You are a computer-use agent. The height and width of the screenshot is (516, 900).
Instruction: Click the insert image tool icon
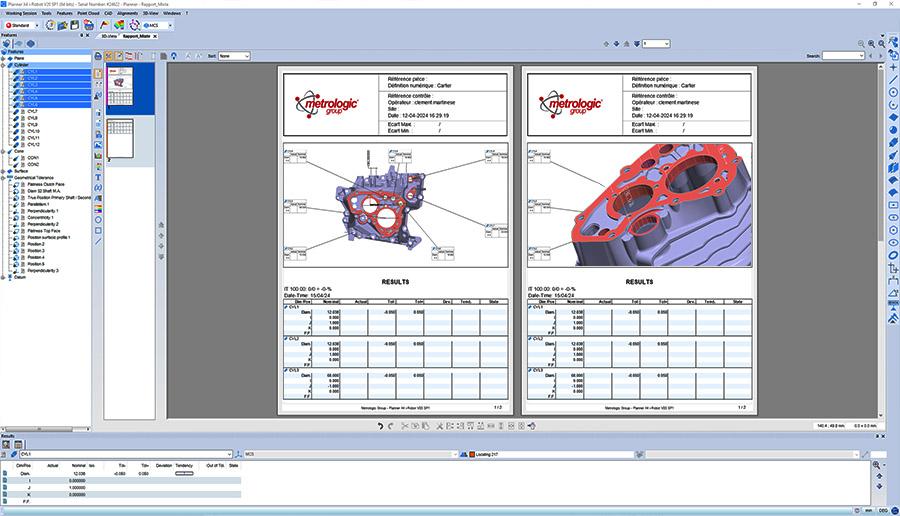click(98, 145)
